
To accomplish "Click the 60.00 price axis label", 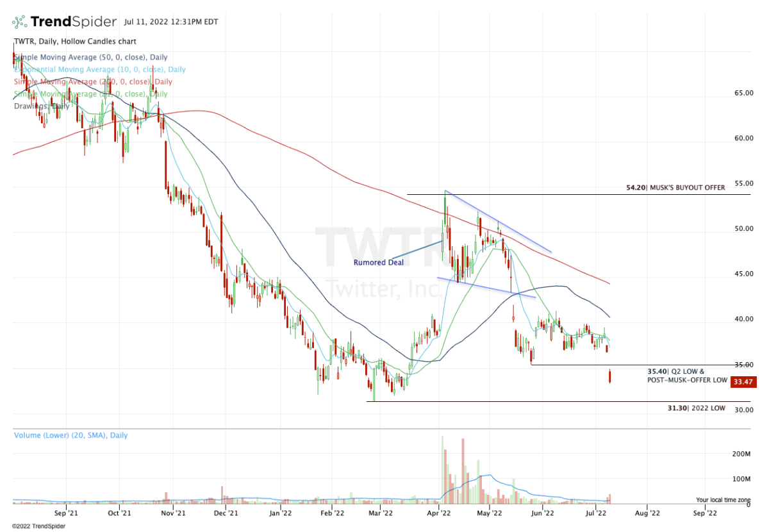I will (744, 138).
